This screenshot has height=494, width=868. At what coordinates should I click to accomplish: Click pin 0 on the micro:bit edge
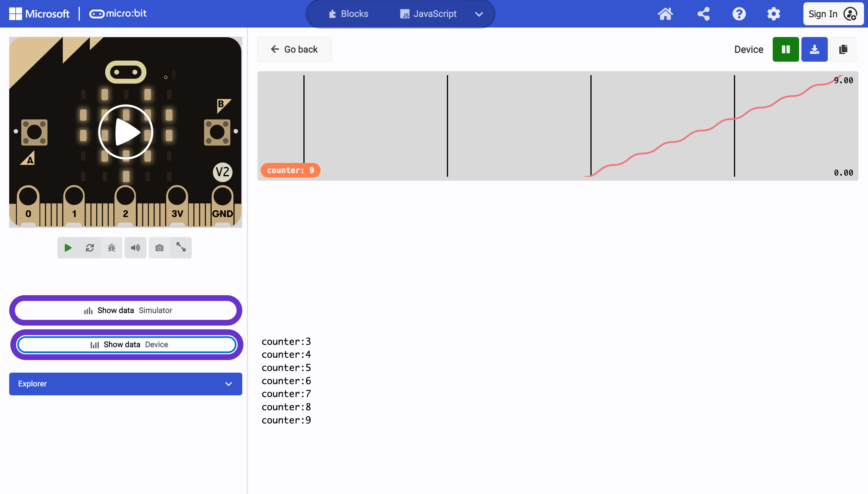click(28, 205)
